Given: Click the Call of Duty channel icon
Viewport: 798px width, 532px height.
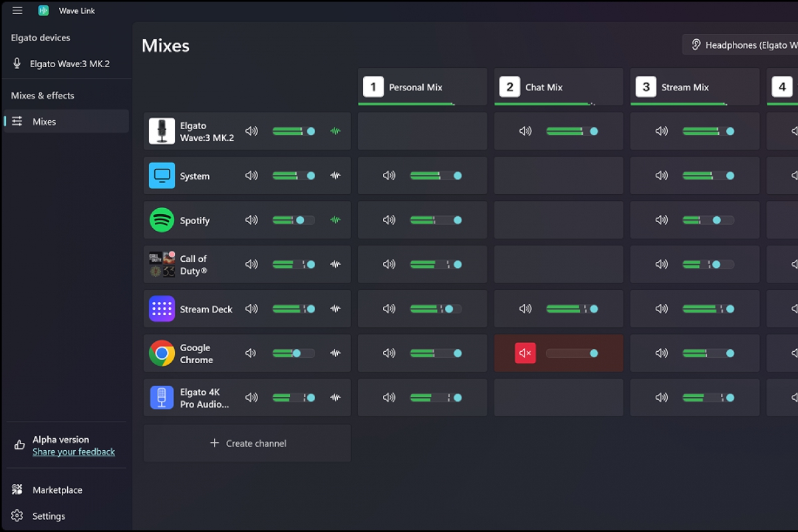Looking at the screenshot, I should click(161, 264).
